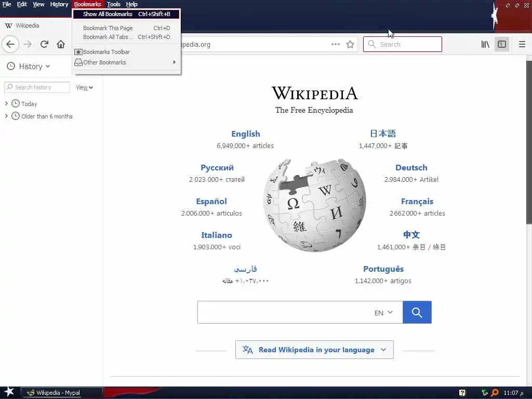Click the search bar magnifier icon

pos(372,44)
